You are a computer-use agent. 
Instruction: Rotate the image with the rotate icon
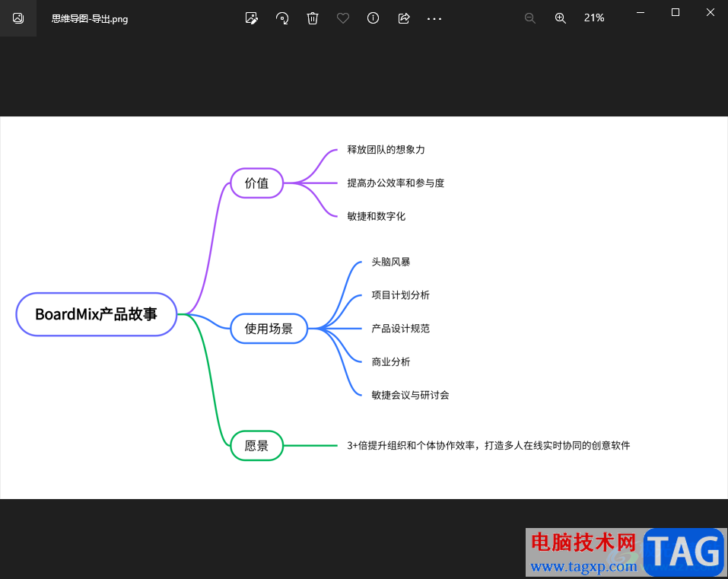281,18
